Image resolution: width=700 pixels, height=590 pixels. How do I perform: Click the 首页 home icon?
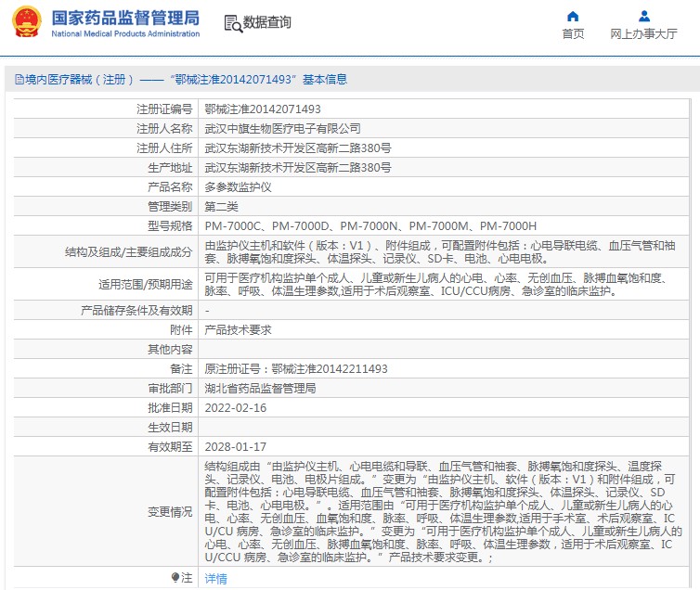click(573, 17)
